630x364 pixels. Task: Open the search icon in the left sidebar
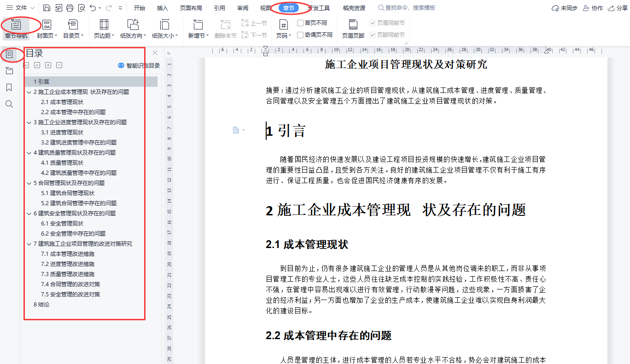coord(10,104)
